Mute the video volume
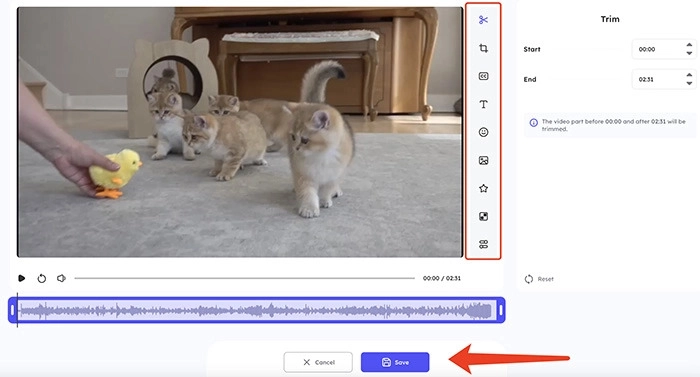The height and width of the screenshot is (377, 700). click(x=61, y=278)
